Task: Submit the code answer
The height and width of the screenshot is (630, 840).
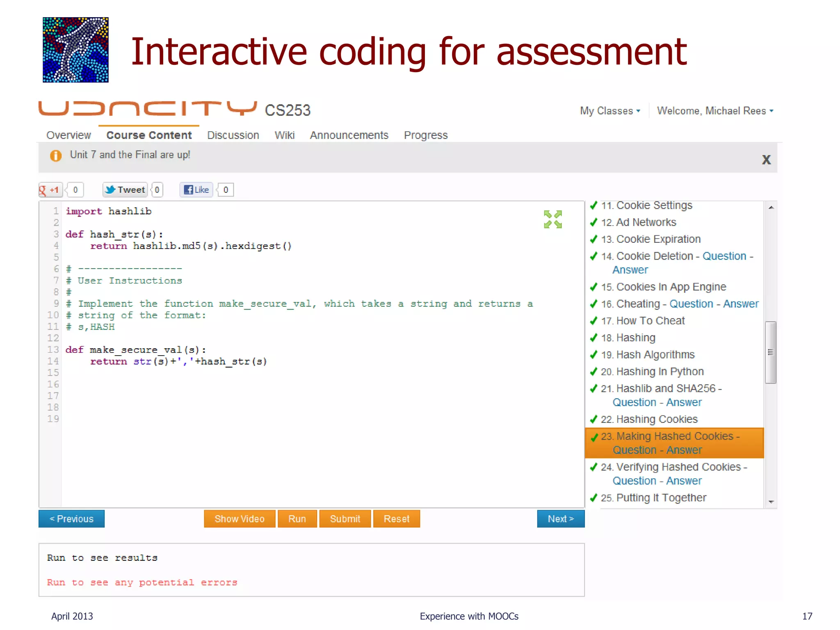Action: point(345,519)
